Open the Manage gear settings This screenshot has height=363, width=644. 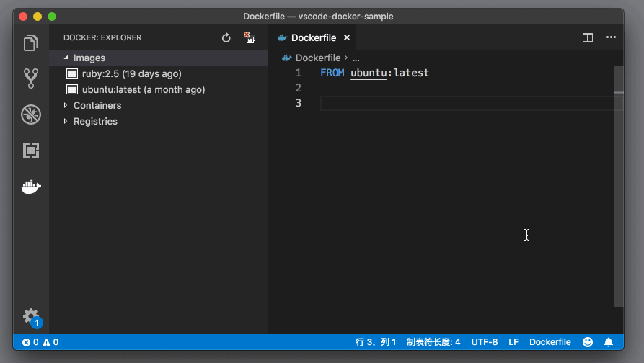pyautogui.click(x=30, y=316)
